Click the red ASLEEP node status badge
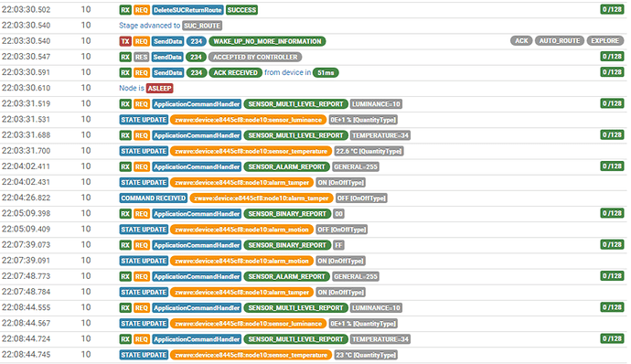631x364 pixels. [160, 88]
